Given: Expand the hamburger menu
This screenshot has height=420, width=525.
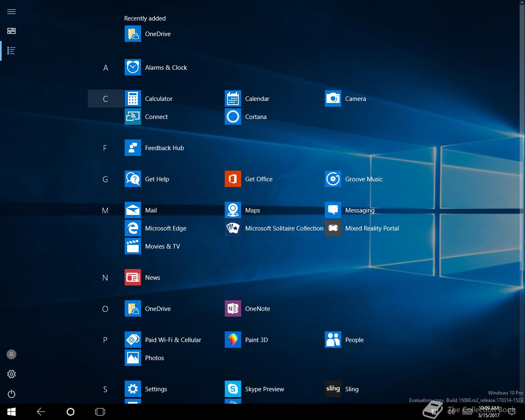Looking at the screenshot, I should (11, 11).
